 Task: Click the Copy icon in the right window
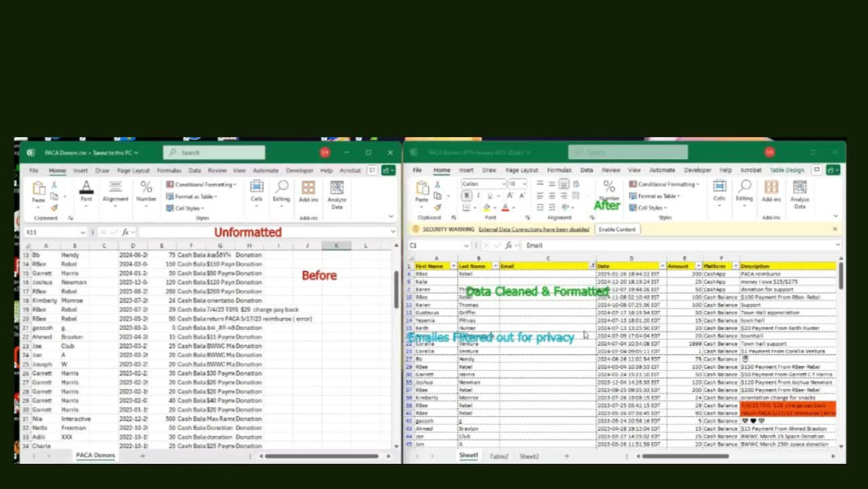437,195
